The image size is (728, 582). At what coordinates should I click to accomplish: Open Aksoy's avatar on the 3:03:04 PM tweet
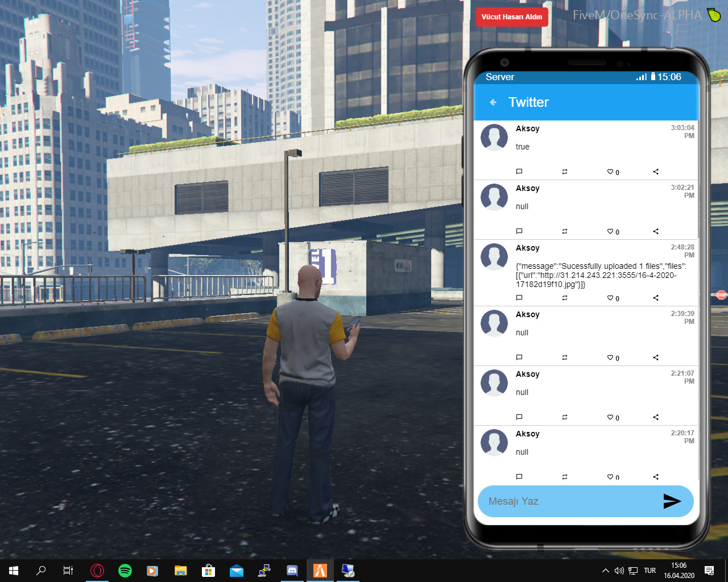click(494, 138)
